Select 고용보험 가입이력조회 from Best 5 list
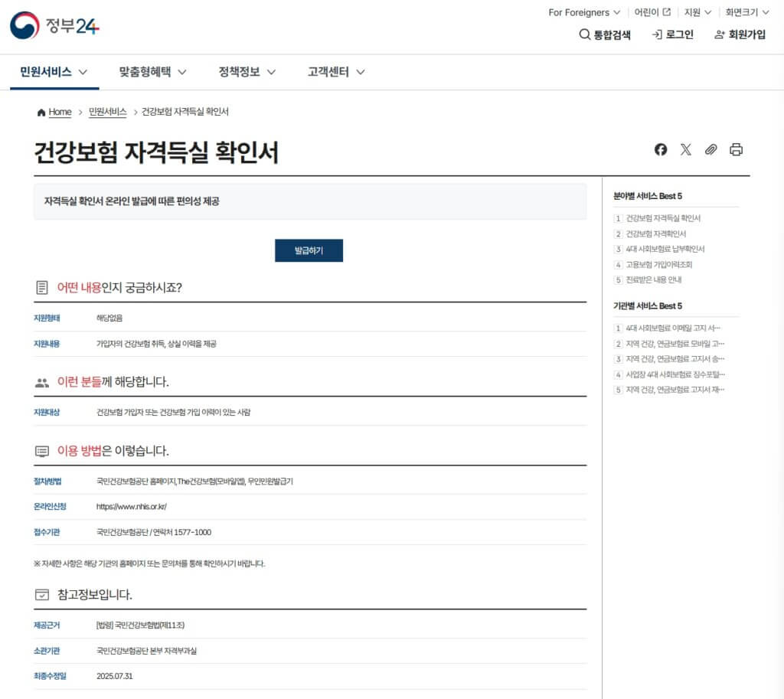 (x=658, y=264)
